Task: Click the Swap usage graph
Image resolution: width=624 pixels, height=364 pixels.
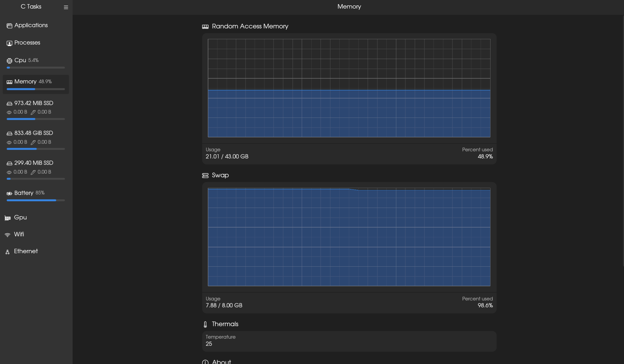Action: click(349, 237)
